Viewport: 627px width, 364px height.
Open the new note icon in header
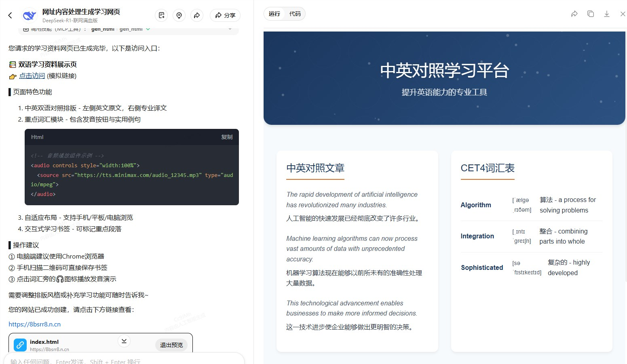pos(162,15)
